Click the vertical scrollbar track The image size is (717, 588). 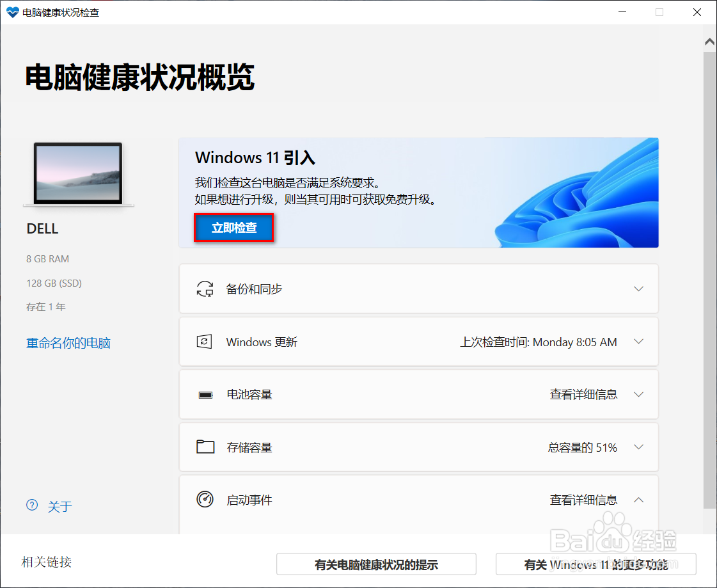(710, 280)
